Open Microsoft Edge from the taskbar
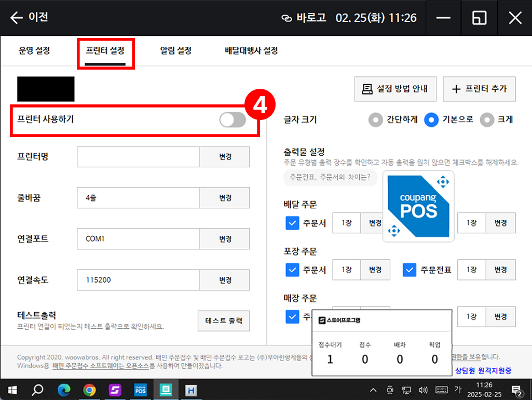The height and width of the screenshot is (400, 532). pos(64,390)
